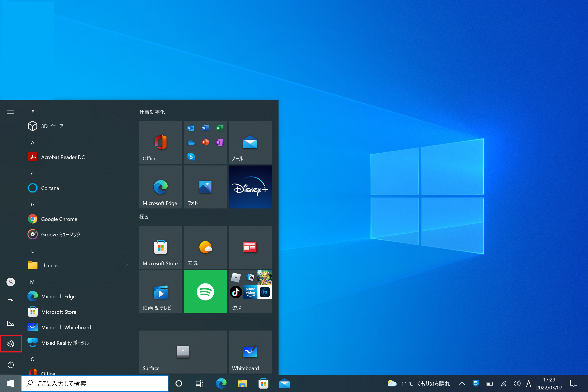Show hidden tray icons chevron
The width and height of the screenshot is (588, 392).
click(x=462, y=383)
